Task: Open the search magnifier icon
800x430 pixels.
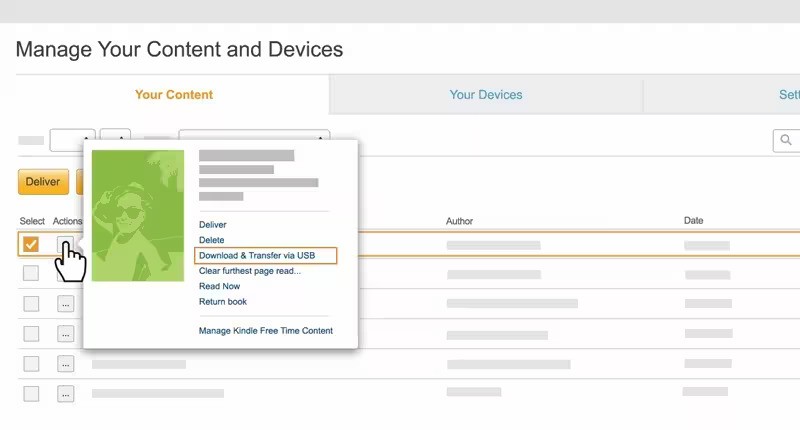Action: (x=786, y=140)
